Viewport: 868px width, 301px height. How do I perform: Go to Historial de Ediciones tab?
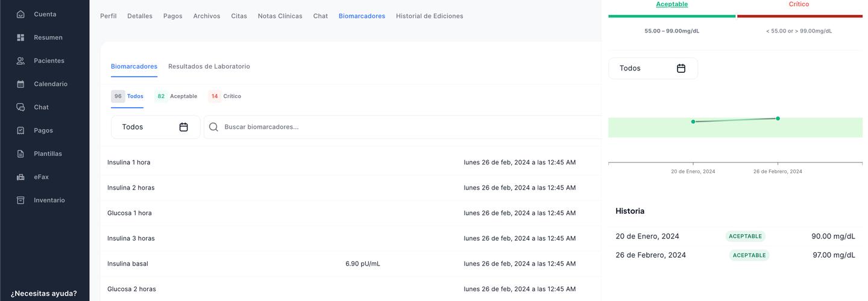point(429,16)
